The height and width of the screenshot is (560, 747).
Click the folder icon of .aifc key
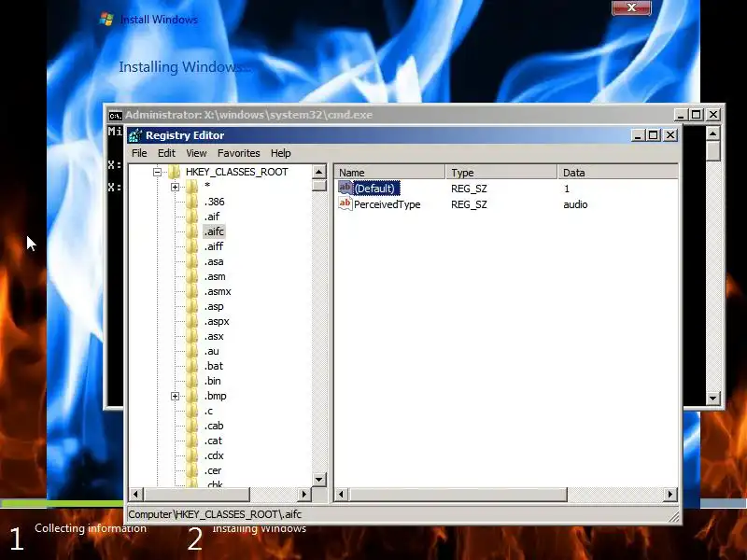point(191,231)
